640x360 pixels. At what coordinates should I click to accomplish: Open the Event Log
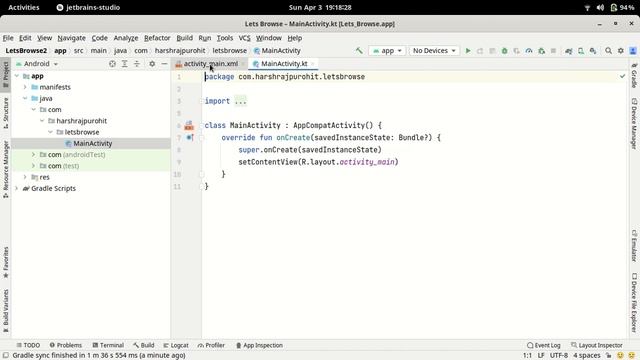(543, 345)
